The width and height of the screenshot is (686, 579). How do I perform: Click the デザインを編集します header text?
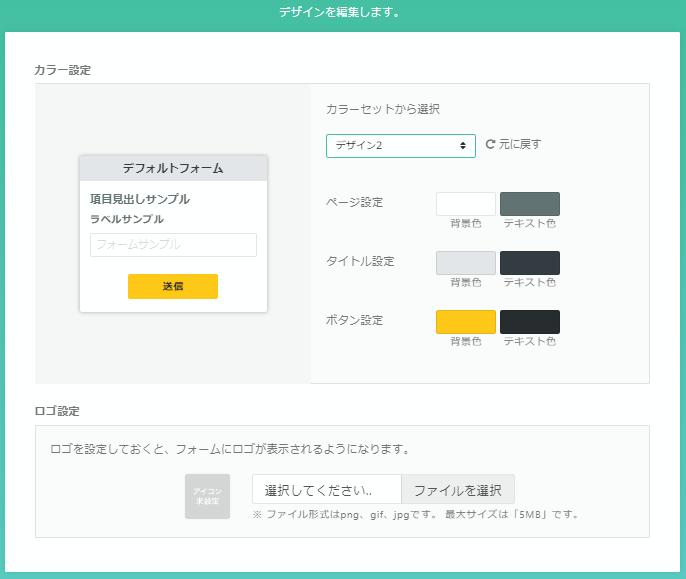tap(341, 13)
